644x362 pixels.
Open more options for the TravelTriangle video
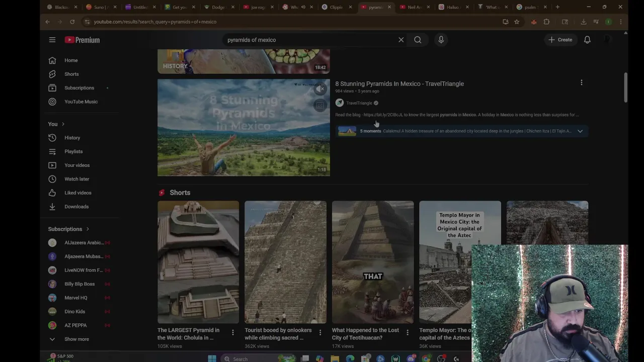click(x=581, y=82)
